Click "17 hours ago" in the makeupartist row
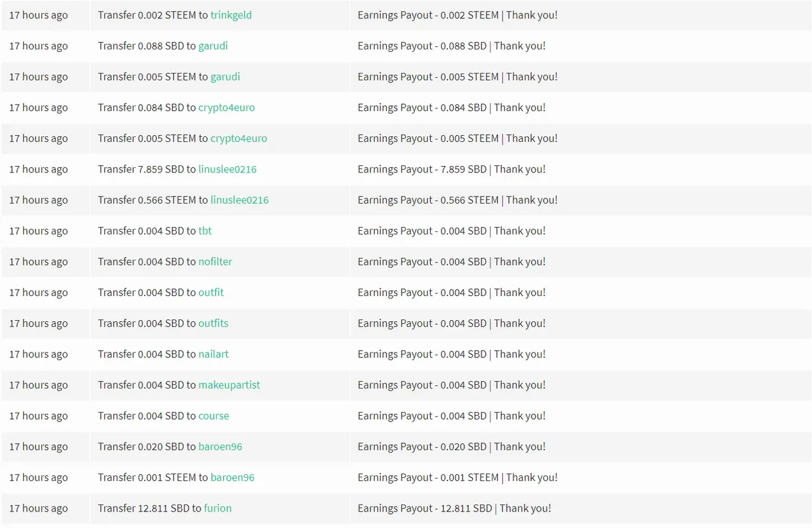Viewport: 812px width, 528px height. [38, 385]
